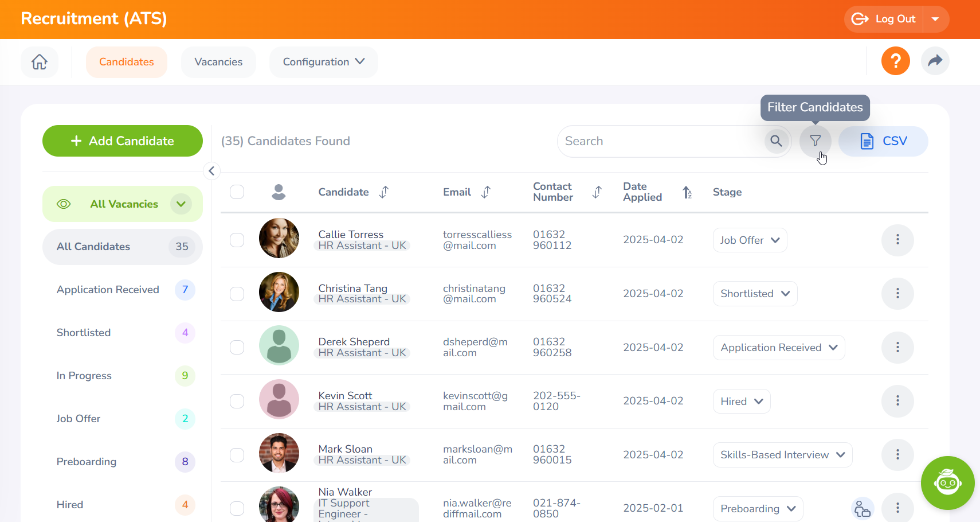Click the Add Candidate button
Viewport: 980px width, 522px height.
point(123,141)
